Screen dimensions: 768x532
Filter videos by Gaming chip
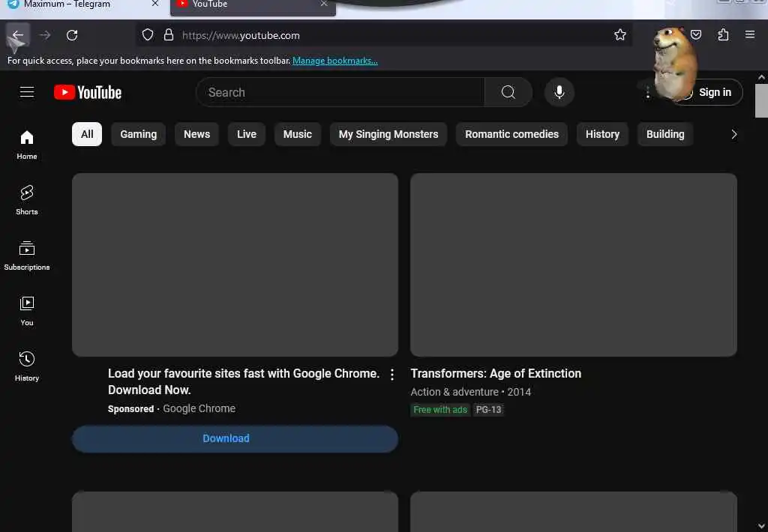[x=139, y=134]
